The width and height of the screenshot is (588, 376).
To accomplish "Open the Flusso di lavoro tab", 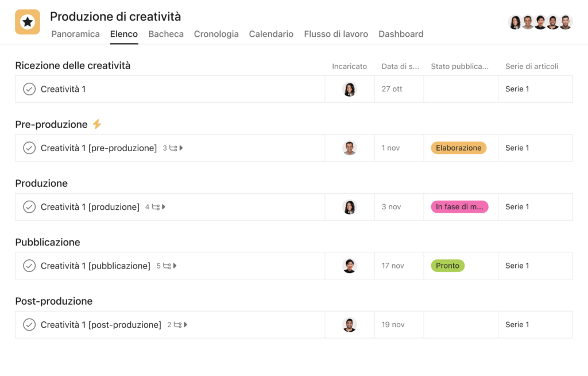I will (336, 34).
